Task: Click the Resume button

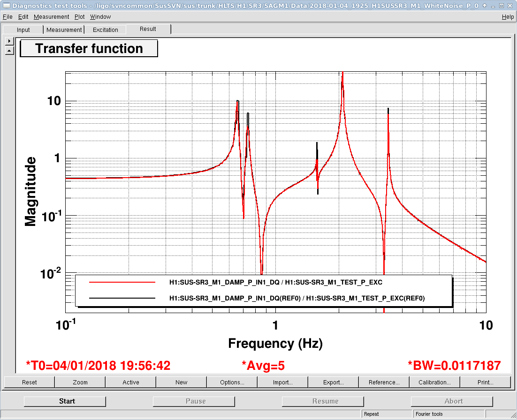Action: pos(323,401)
